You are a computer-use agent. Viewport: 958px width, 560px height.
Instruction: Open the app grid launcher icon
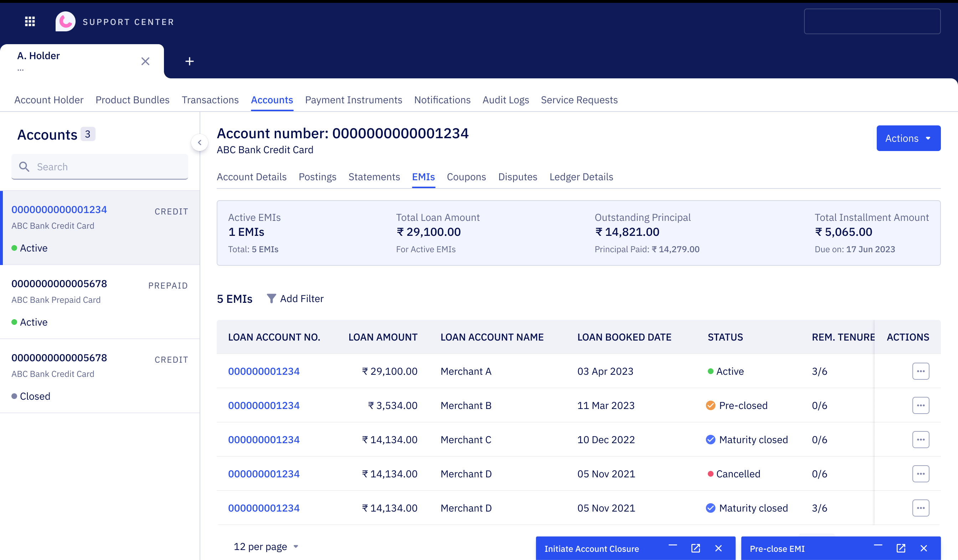pos(30,22)
